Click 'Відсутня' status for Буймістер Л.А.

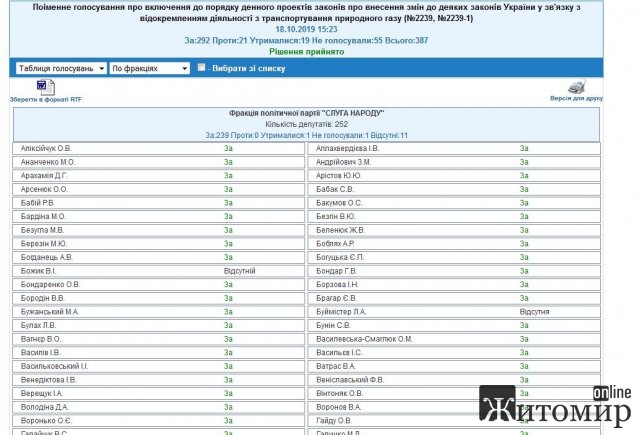coord(535,312)
